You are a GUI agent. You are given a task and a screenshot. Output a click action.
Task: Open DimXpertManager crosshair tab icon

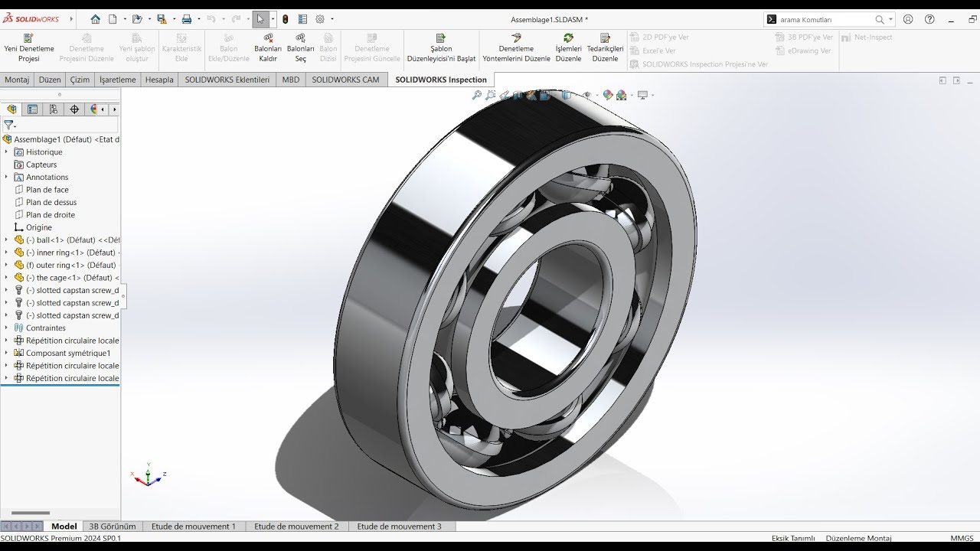(74, 109)
